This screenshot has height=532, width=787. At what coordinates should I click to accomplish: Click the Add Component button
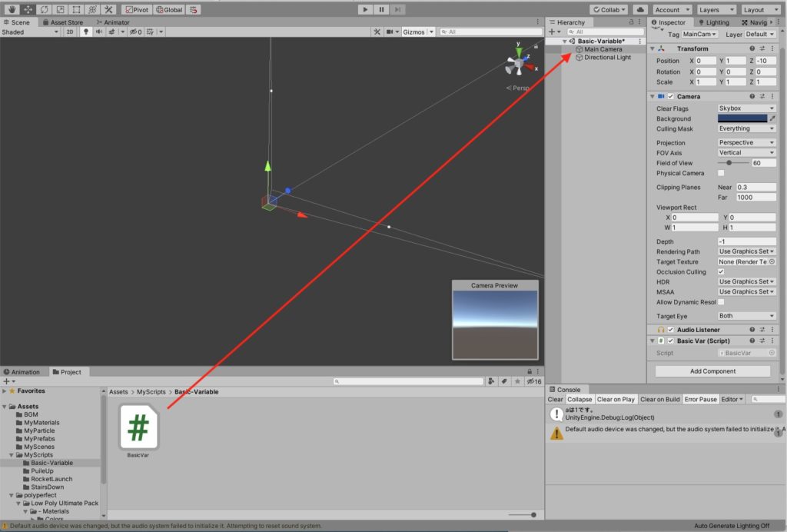712,371
